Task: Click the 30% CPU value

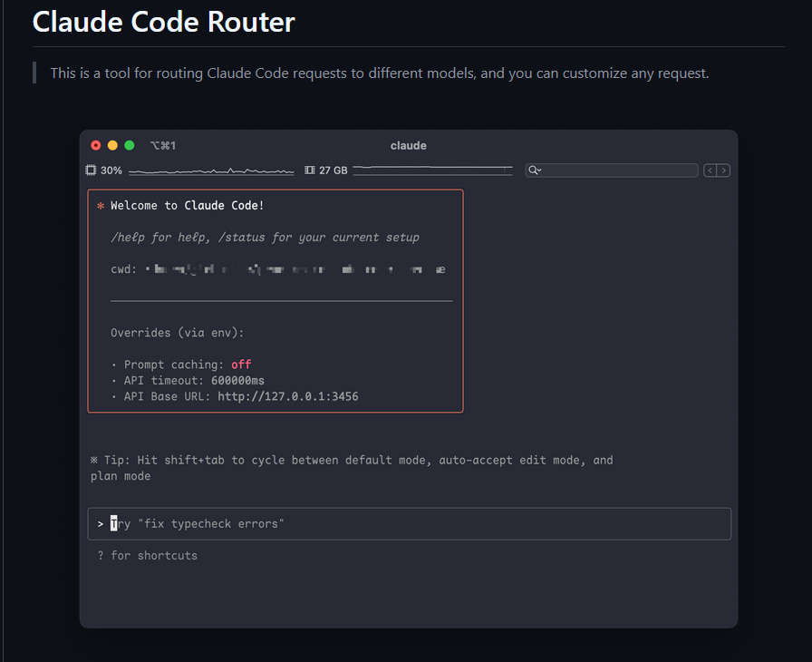Action: [x=111, y=170]
